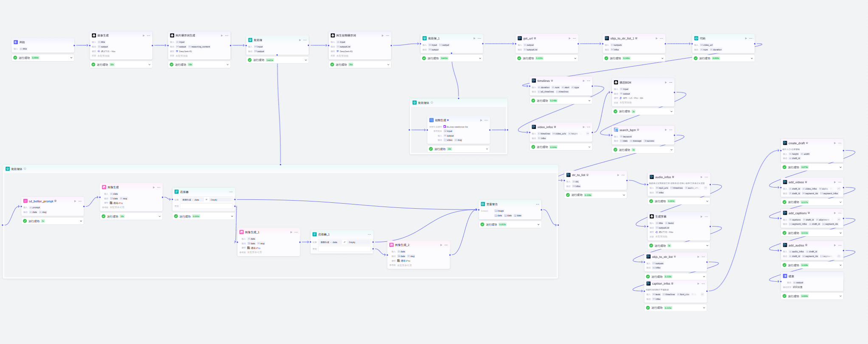Click the 代码 node code icon
This screenshot has width=868, height=344.
click(696, 39)
